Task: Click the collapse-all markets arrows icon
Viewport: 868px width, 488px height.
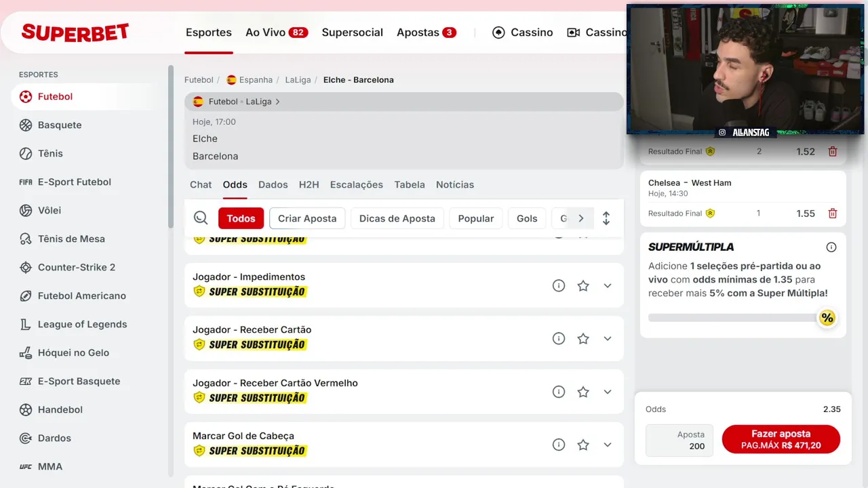Action: [606, 218]
